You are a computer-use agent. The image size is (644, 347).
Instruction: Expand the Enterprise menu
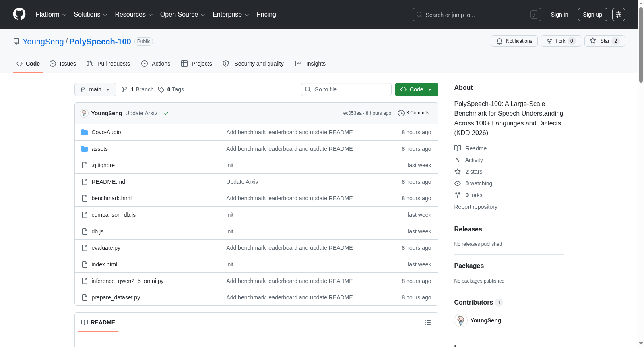[x=231, y=15]
